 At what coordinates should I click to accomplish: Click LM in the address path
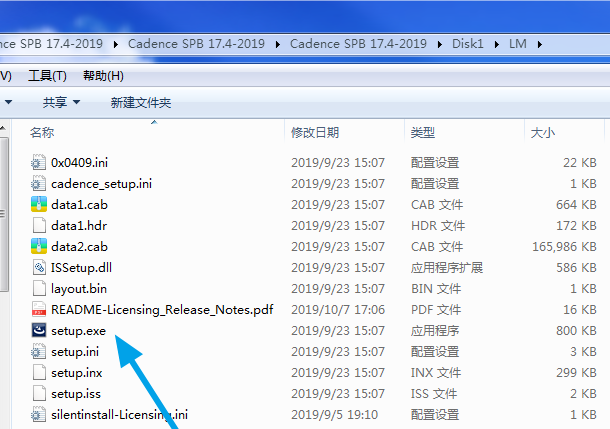click(x=518, y=44)
